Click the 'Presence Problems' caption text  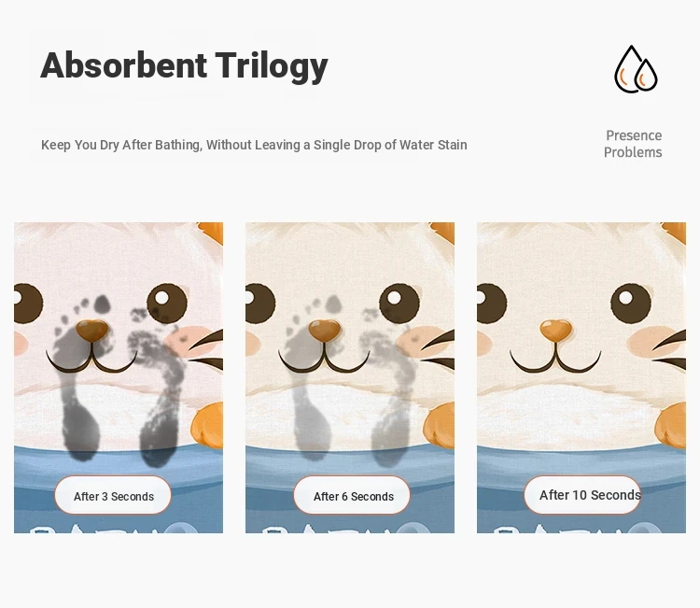point(633,144)
